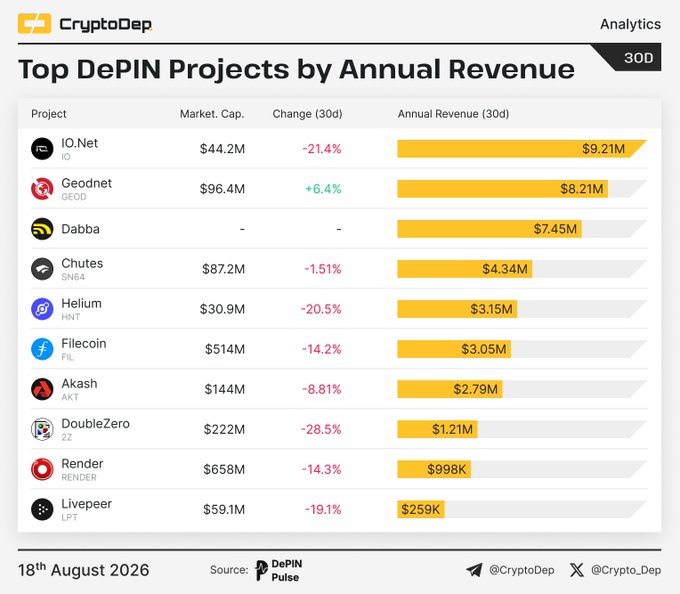Select the Akash project name

[x=79, y=383]
